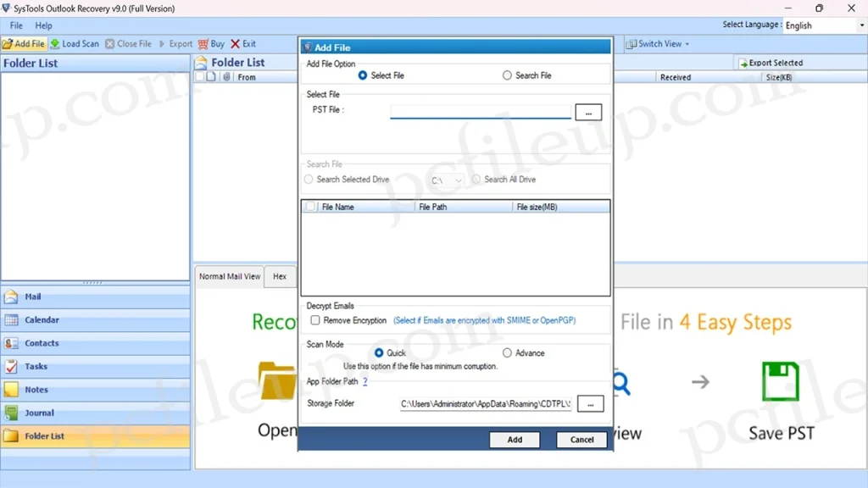The image size is (868, 488).
Task: Click the red Exit icon
Action: [x=236, y=44]
